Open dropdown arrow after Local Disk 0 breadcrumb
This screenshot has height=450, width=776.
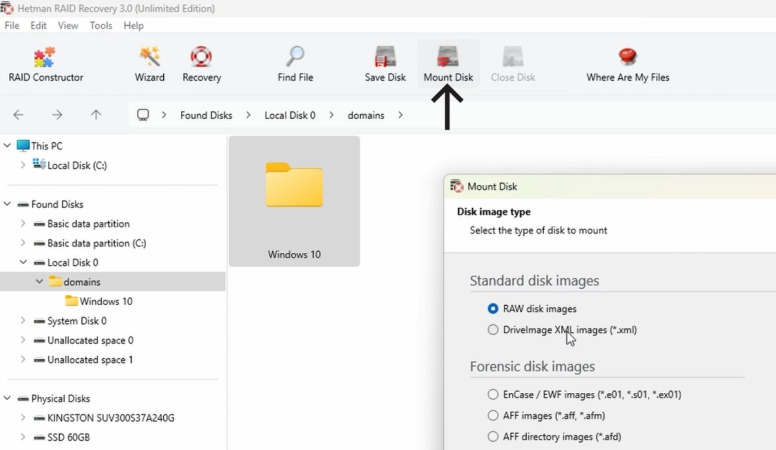tap(331, 115)
